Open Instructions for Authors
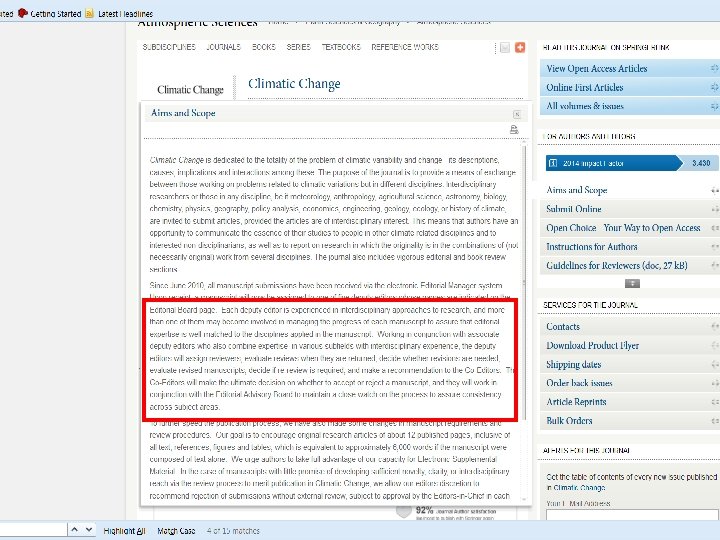The image size is (720, 540). coord(591,247)
